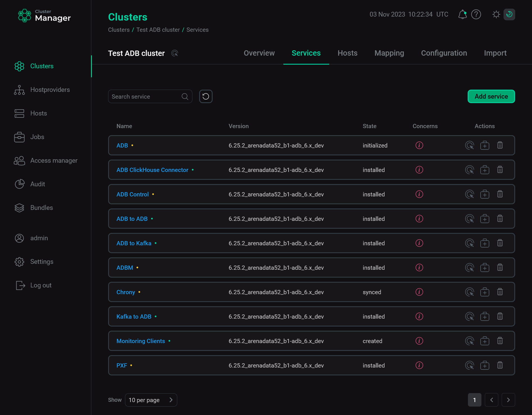Open the Monitoring Clients service link

(x=141, y=341)
